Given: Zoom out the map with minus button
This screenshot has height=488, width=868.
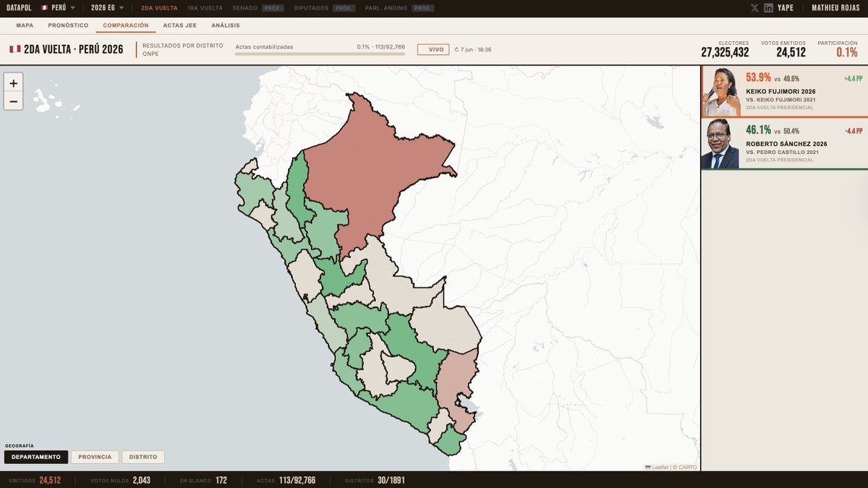Looking at the screenshot, I should pos(13,101).
